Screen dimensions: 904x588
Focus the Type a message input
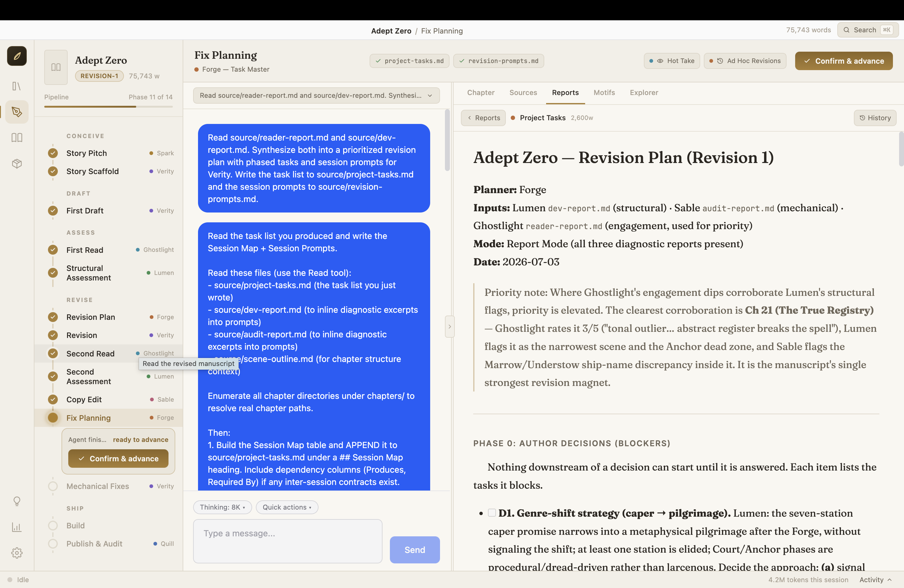[x=287, y=541]
